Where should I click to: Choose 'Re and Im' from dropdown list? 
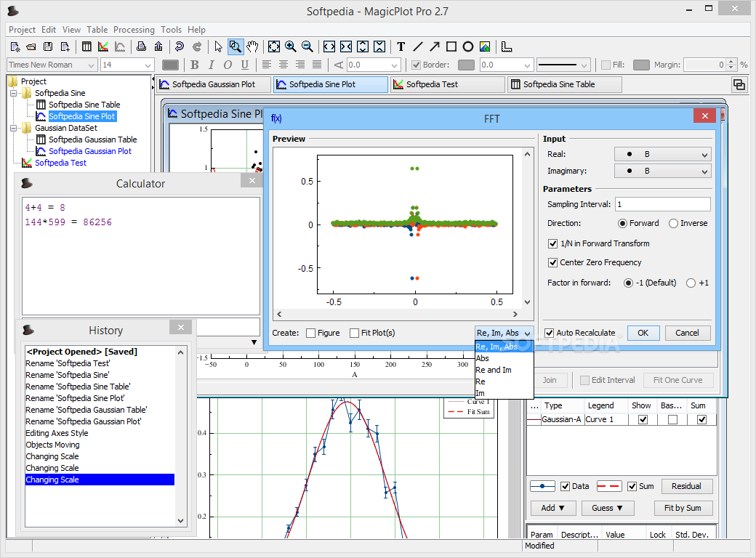(x=504, y=370)
